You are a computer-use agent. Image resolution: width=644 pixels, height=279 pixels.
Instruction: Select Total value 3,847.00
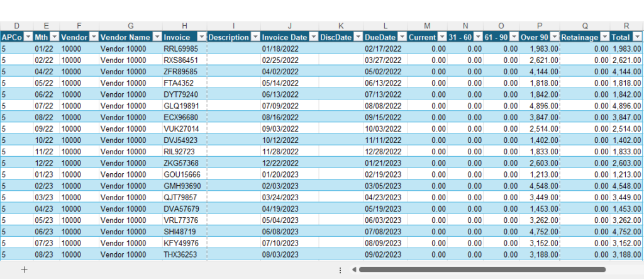(626, 117)
